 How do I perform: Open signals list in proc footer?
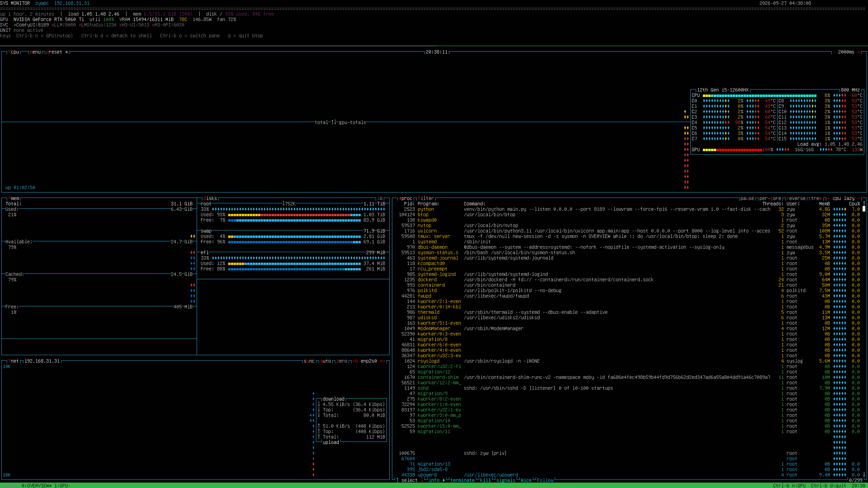[506, 480]
